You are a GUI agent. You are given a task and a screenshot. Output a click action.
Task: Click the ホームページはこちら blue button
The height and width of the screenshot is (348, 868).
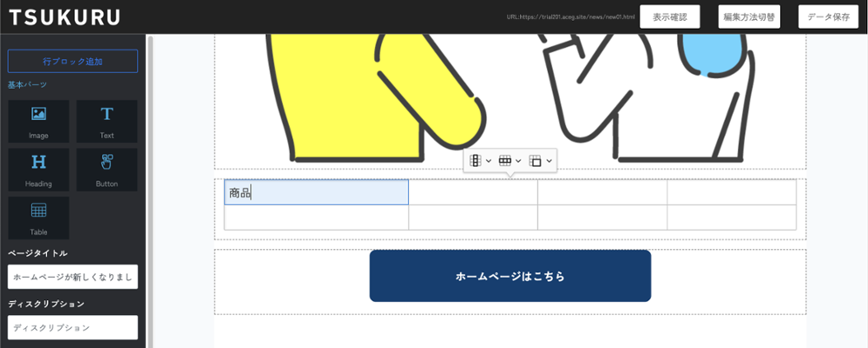510,276
